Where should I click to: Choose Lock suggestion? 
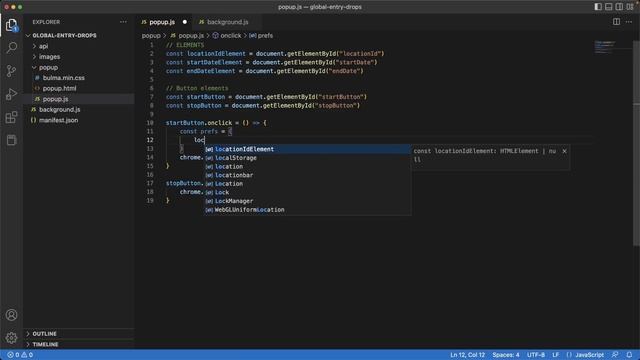(307, 192)
